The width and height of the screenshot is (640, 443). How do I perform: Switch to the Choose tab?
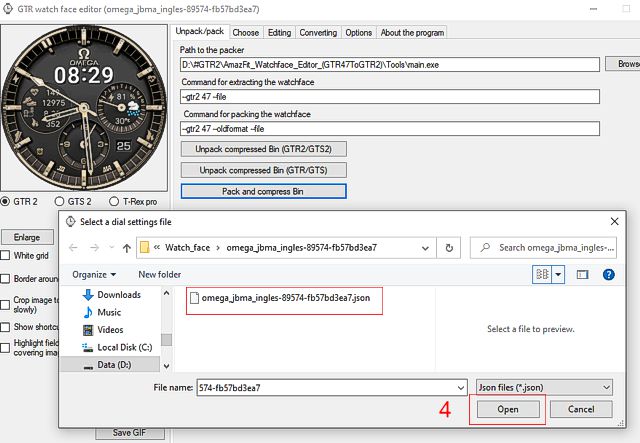tap(246, 33)
